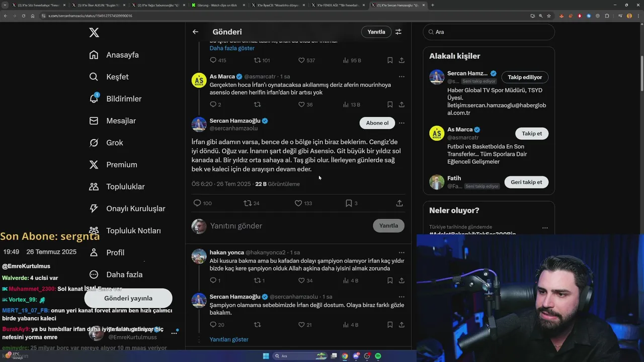The height and width of the screenshot is (362, 644).
Task: Open Spotify from the taskbar
Action: click(x=378, y=356)
